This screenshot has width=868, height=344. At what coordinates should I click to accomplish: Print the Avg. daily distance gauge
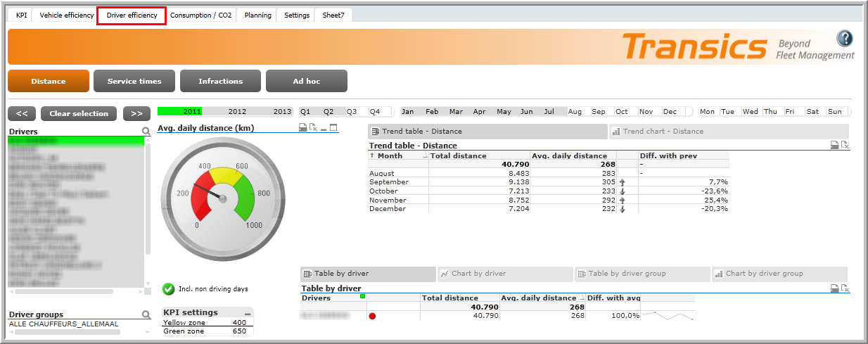(302, 127)
